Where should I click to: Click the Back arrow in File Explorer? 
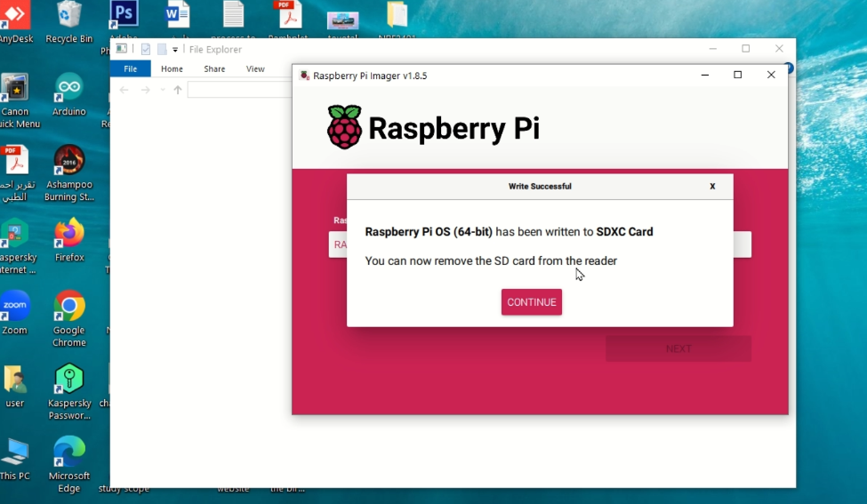[x=124, y=90]
